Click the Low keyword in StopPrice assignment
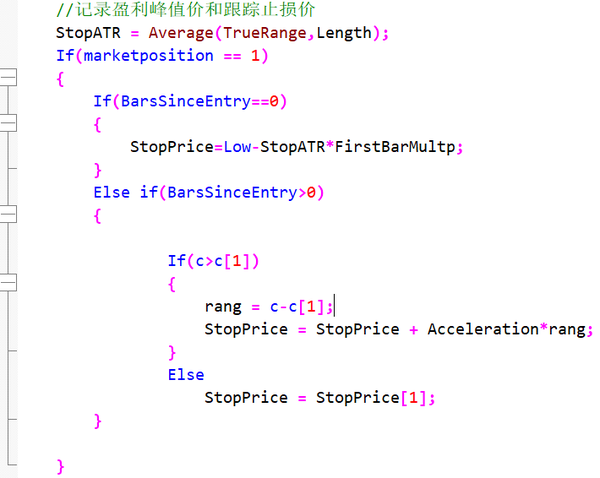 (237, 147)
